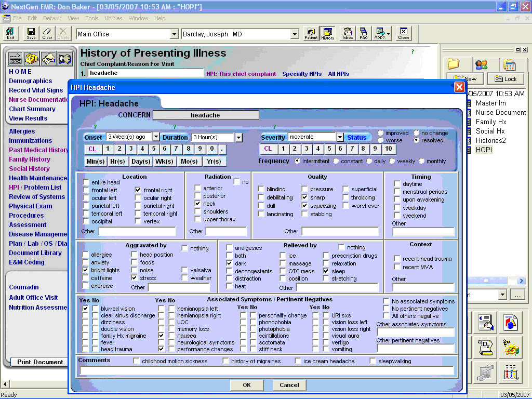Click the Print Document button

pos(40,362)
